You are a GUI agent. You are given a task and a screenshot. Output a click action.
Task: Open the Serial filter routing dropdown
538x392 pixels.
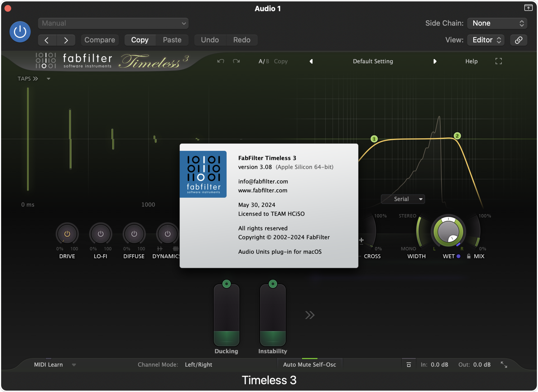403,199
